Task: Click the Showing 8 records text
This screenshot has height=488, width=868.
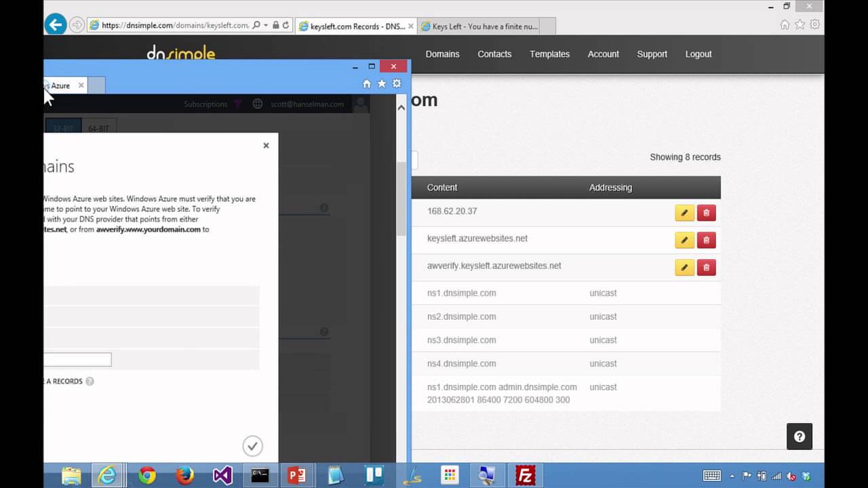Action: (685, 157)
